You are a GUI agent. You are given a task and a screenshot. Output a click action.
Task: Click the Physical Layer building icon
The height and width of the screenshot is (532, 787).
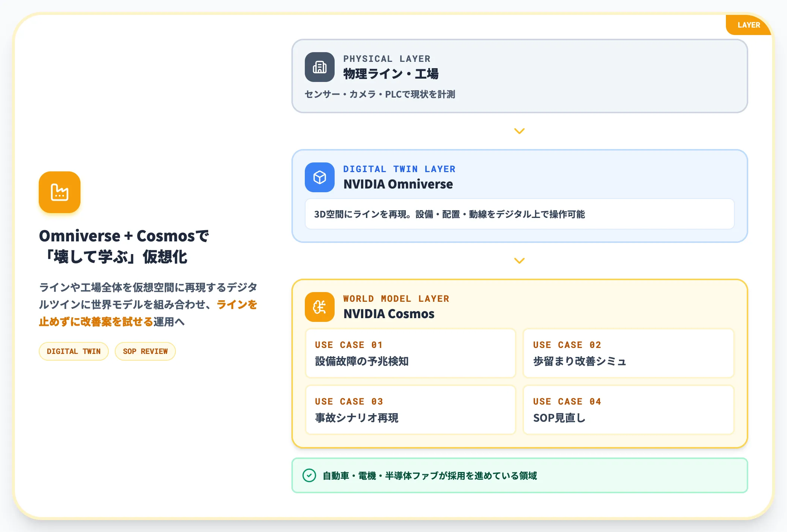click(x=320, y=67)
